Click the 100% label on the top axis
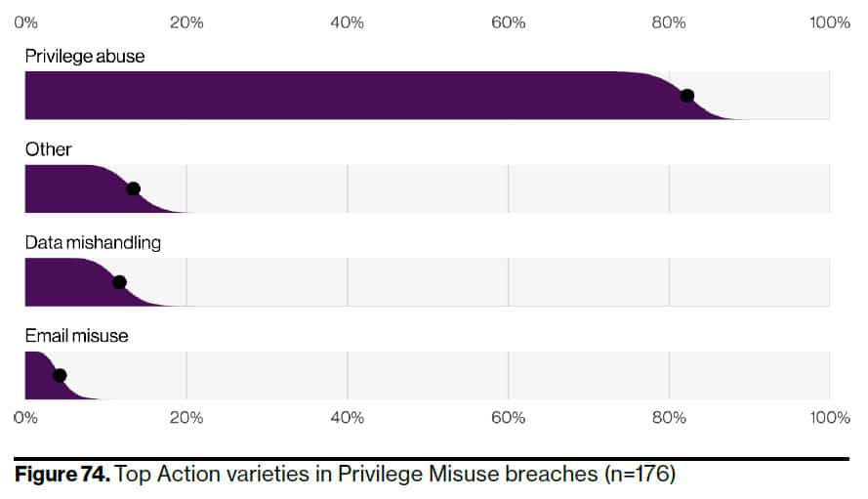 click(829, 22)
